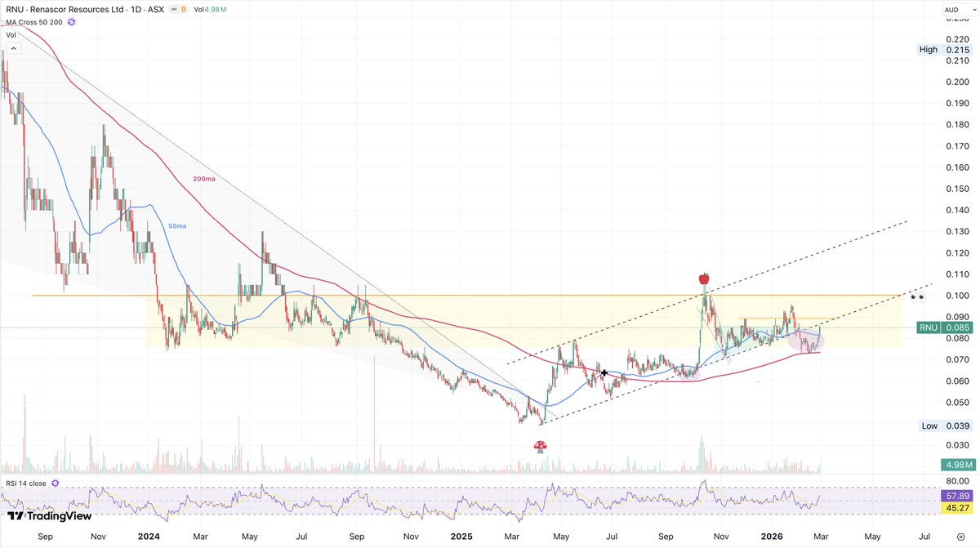Click the 4.98M volume axis label
This screenshot has height=548, width=980.
coord(959,465)
